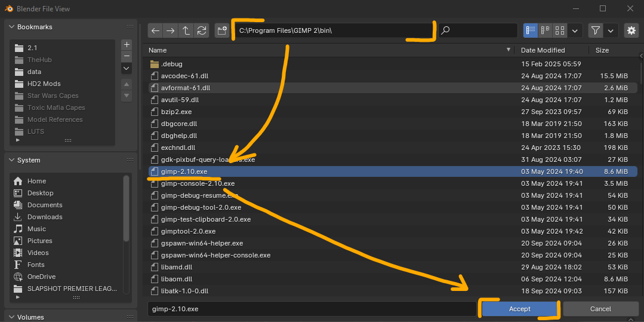Remove the selected bookmark with minus button
Viewport: 644px width, 322px height.
point(126,56)
